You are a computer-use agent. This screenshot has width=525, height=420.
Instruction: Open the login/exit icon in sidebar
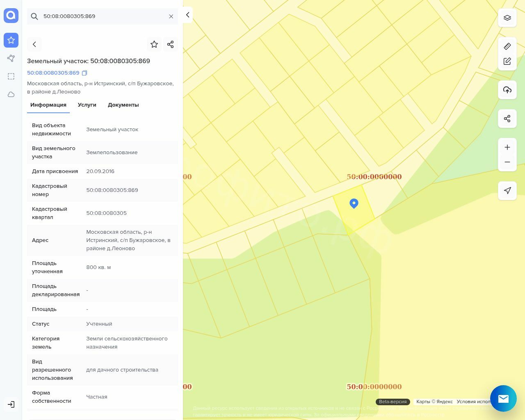pyautogui.click(x=11, y=404)
